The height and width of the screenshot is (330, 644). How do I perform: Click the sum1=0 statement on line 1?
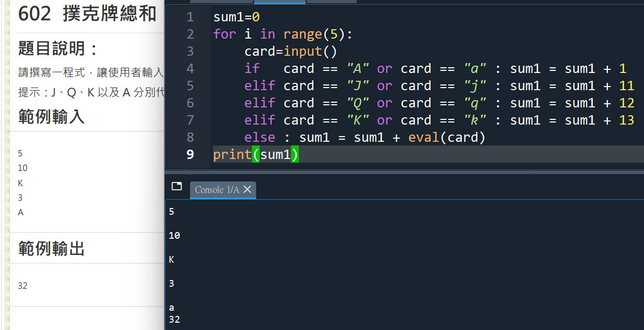click(236, 17)
